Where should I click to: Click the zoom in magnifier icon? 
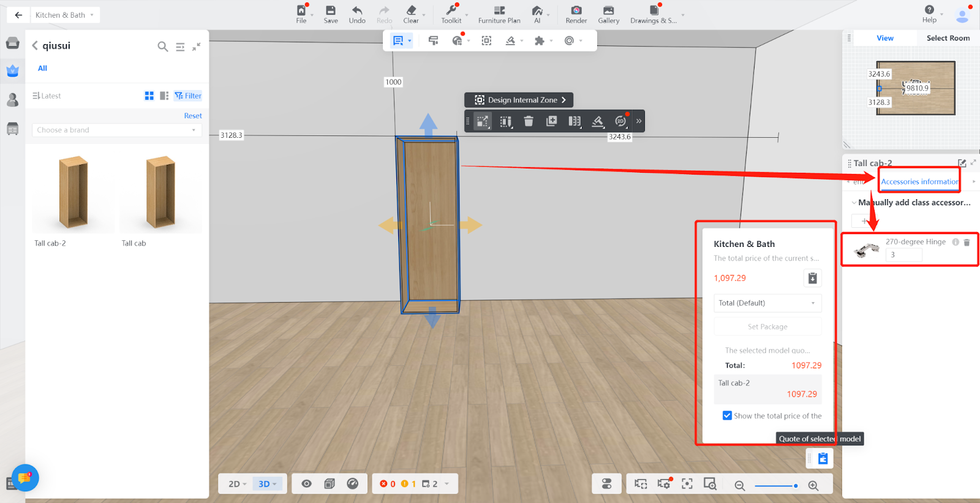click(x=813, y=485)
